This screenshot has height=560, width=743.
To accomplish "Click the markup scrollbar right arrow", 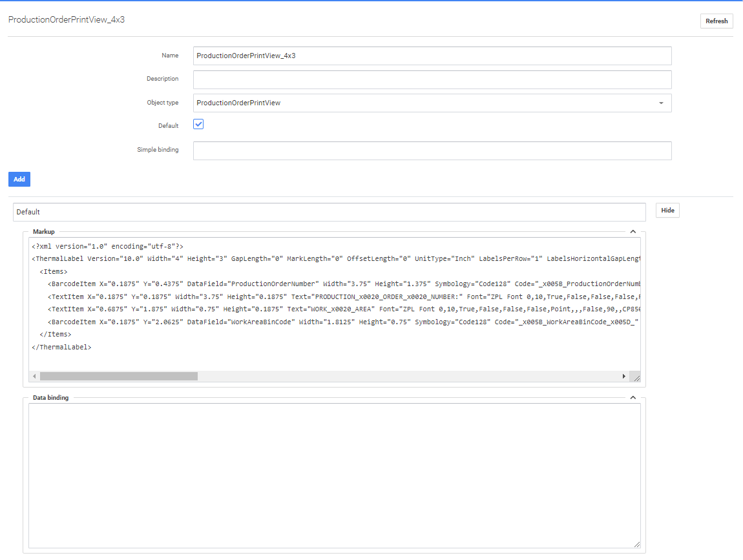I will pyautogui.click(x=623, y=376).
